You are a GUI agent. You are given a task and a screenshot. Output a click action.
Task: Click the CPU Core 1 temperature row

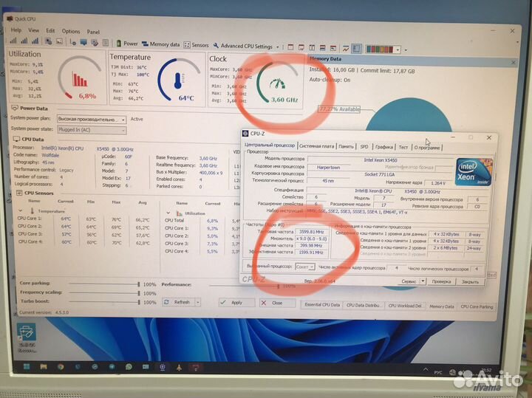pyautogui.click(x=84, y=219)
